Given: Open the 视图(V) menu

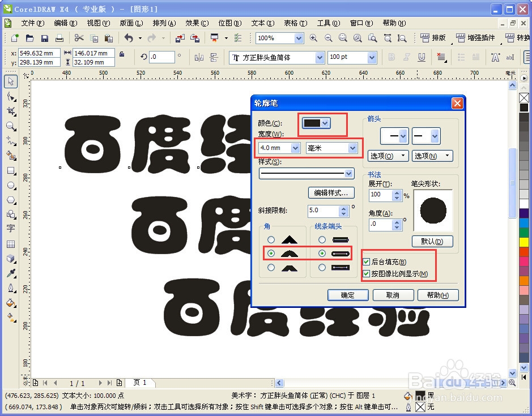Looking at the screenshot, I should pyautogui.click(x=99, y=23).
